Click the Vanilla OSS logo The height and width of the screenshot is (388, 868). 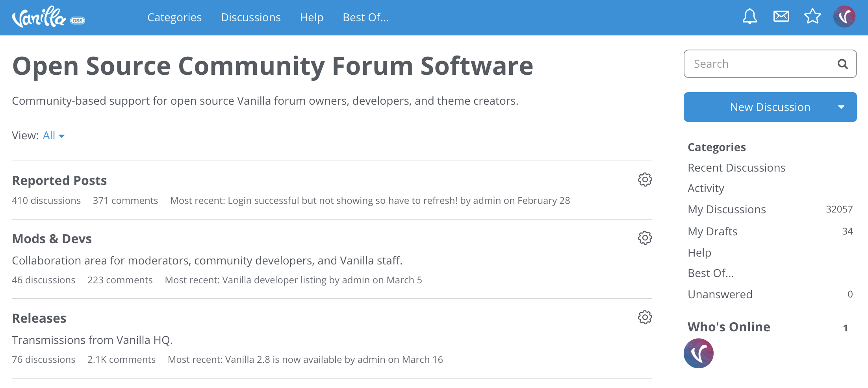tap(48, 17)
